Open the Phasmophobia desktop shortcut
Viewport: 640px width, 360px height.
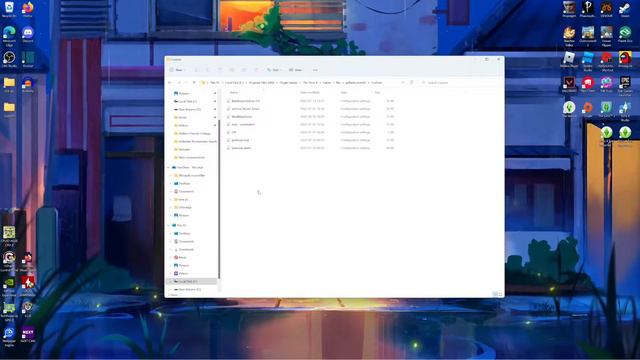point(588,9)
